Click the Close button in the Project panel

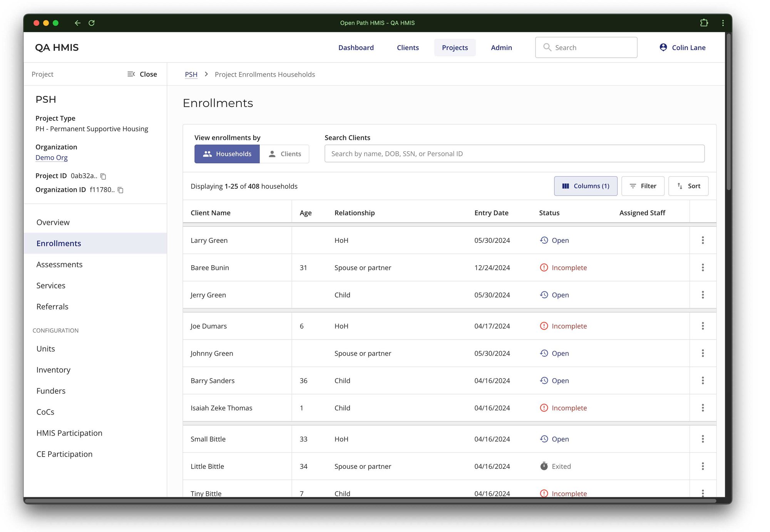click(148, 74)
